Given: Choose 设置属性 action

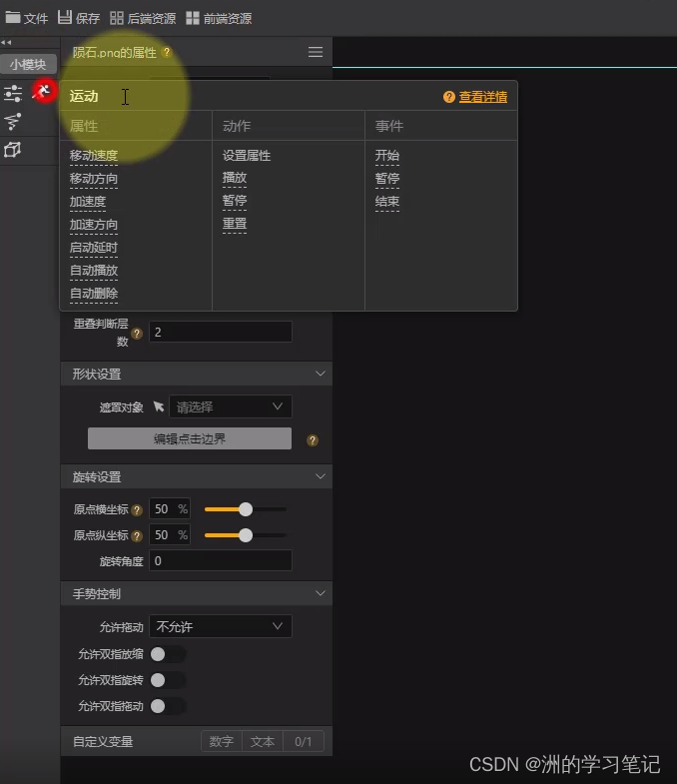Looking at the screenshot, I should (247, 156).
